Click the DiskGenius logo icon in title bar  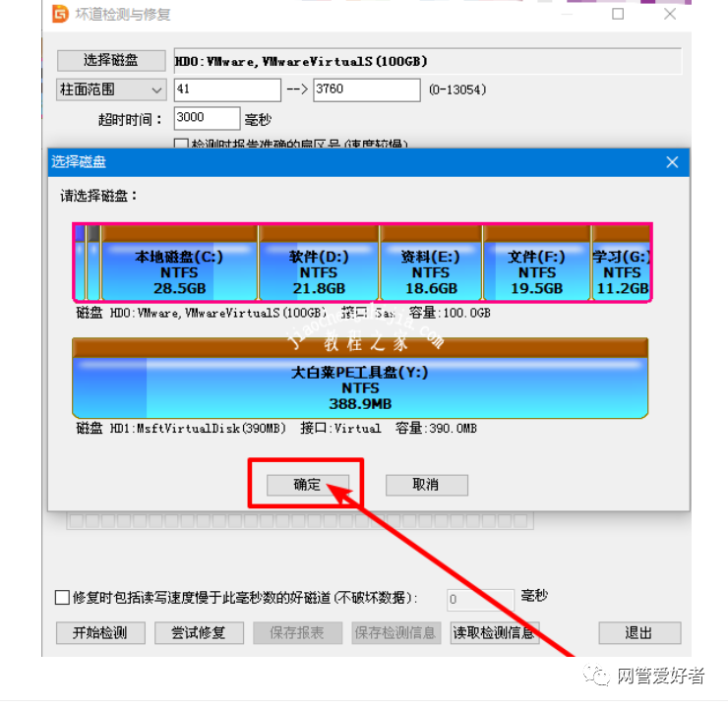coord(60,14)
